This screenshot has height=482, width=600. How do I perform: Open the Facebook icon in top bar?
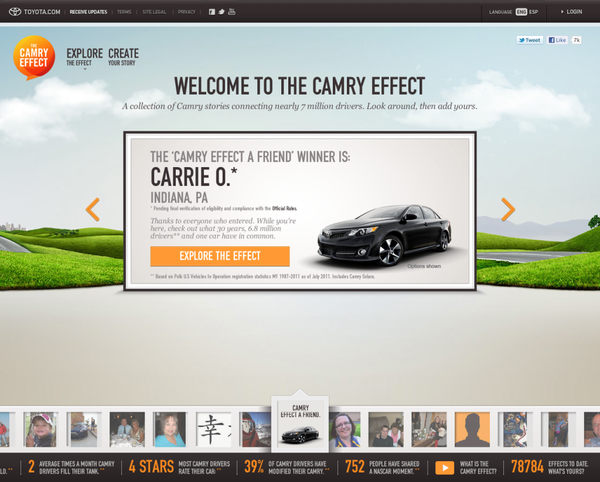click(212, 12)
